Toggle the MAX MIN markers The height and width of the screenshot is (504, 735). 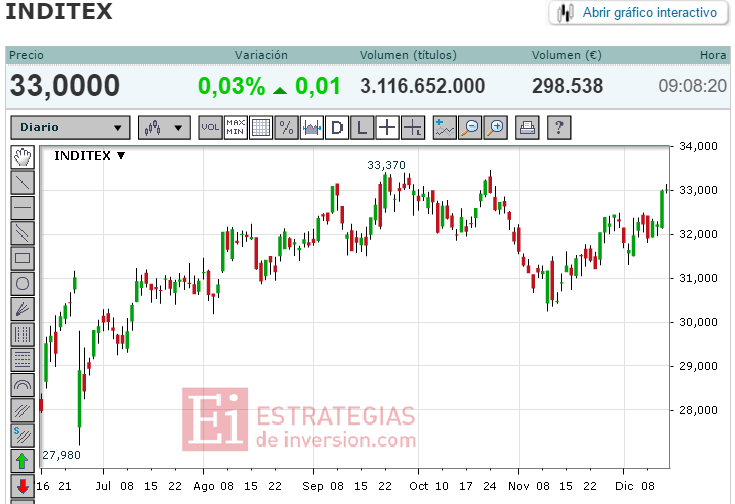[236, 128]
